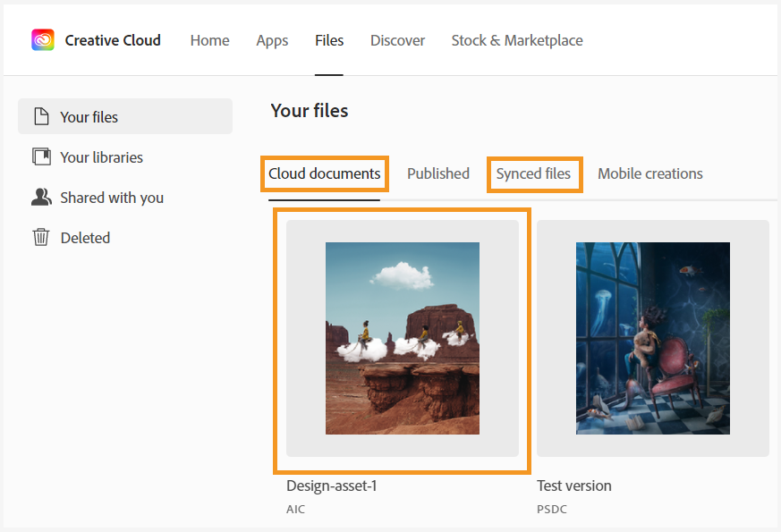Viewport: 781px width, 532px height.
Task: Open the Test version artwork thumbnail
Action: pos(652,338)
